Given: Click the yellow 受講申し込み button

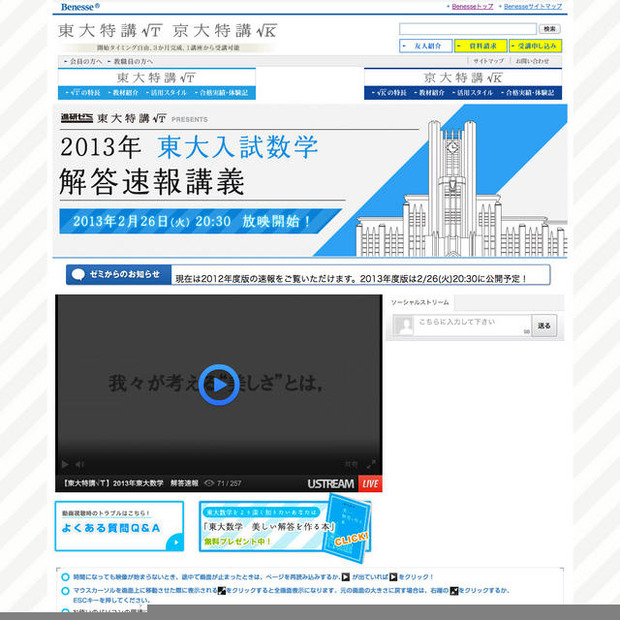Looking at the screenshot, I should coord(535,46).
